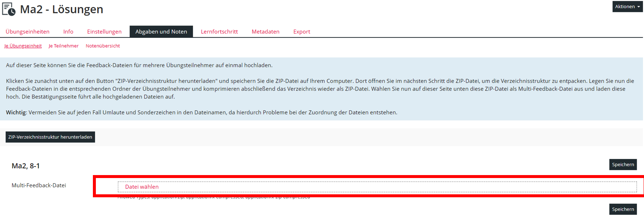Screen dimensions: 644x218
Task: Switch to the Metadaten tab
Action: point(265,32)
